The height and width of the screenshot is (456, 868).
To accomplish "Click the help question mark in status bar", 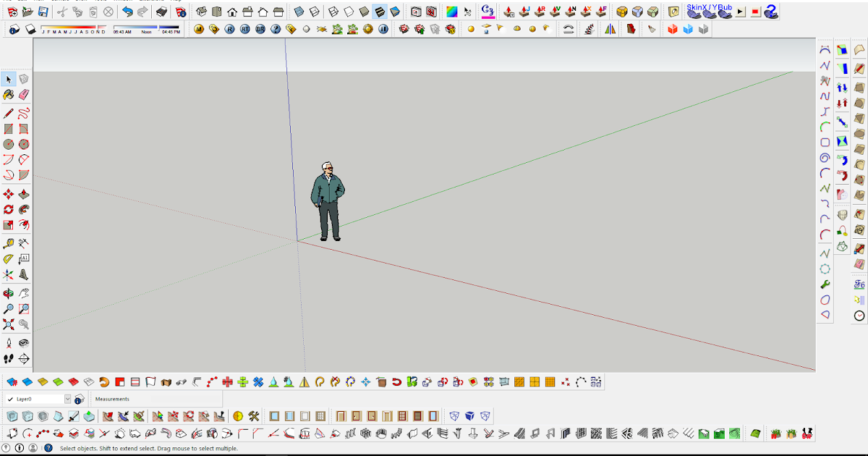I will 48,447.
